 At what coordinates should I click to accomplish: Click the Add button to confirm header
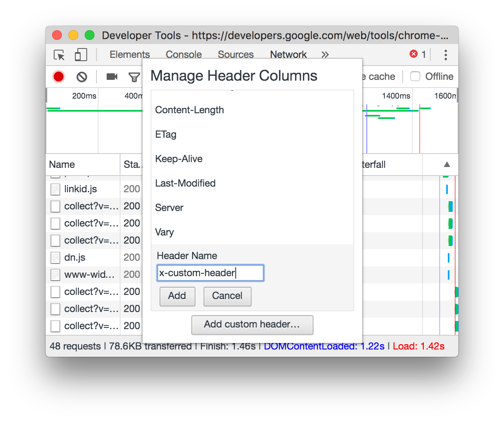pyautogui.click(x=177, y=296)
